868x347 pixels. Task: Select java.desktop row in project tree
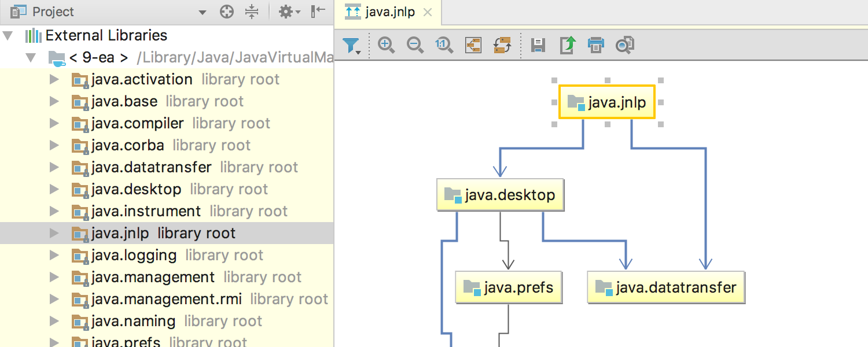[167, 189]
